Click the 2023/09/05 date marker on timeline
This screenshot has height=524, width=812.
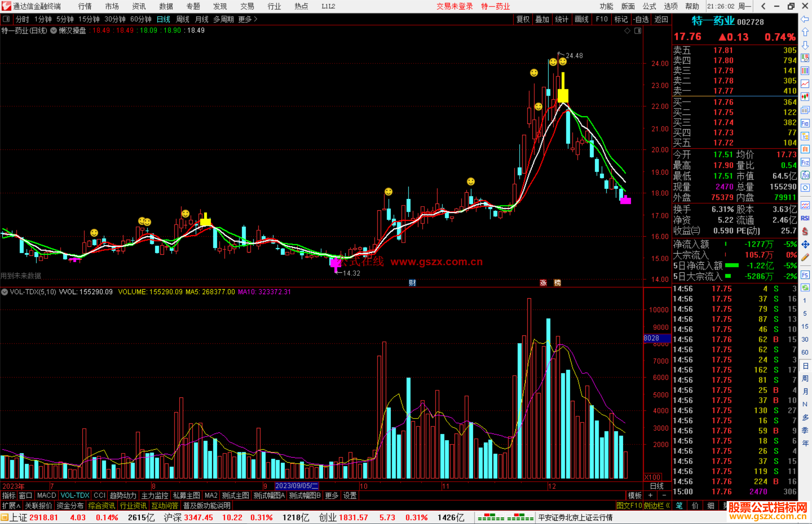pos(297,486)
